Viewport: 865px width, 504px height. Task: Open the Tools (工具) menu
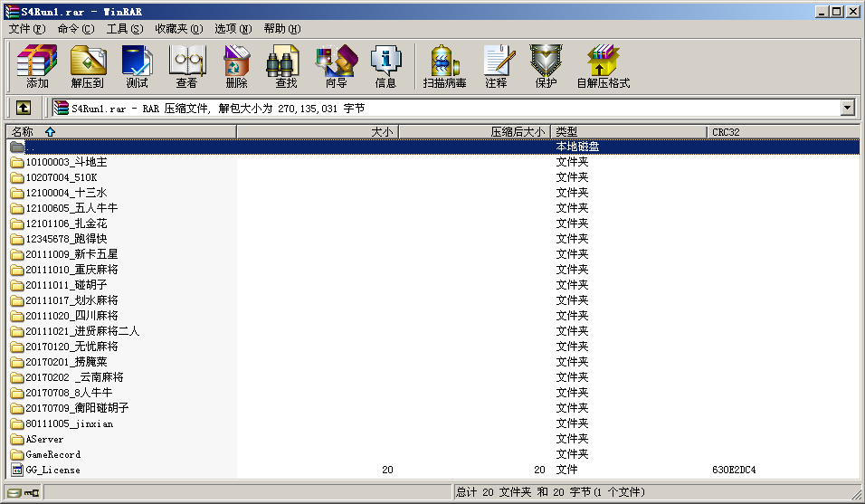point(125,29)
